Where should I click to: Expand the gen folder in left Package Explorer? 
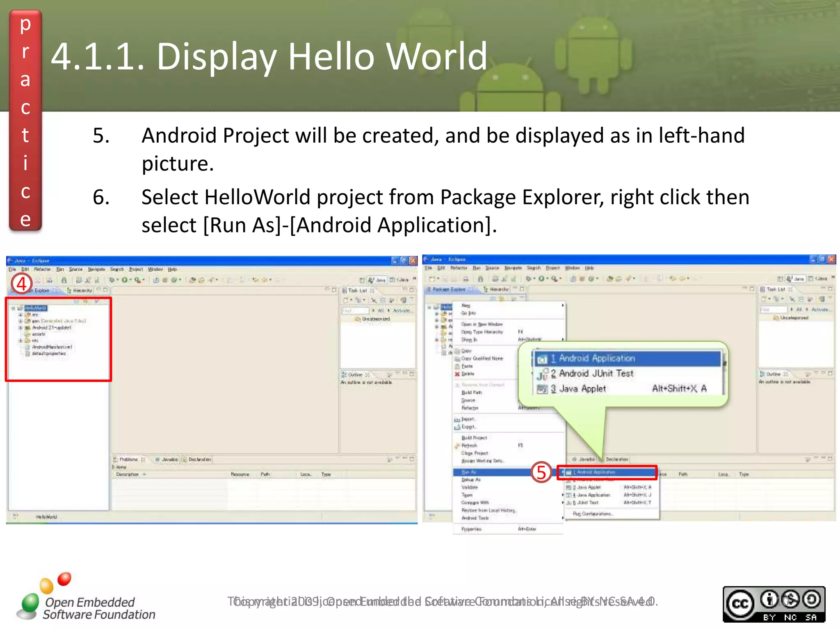20,321
